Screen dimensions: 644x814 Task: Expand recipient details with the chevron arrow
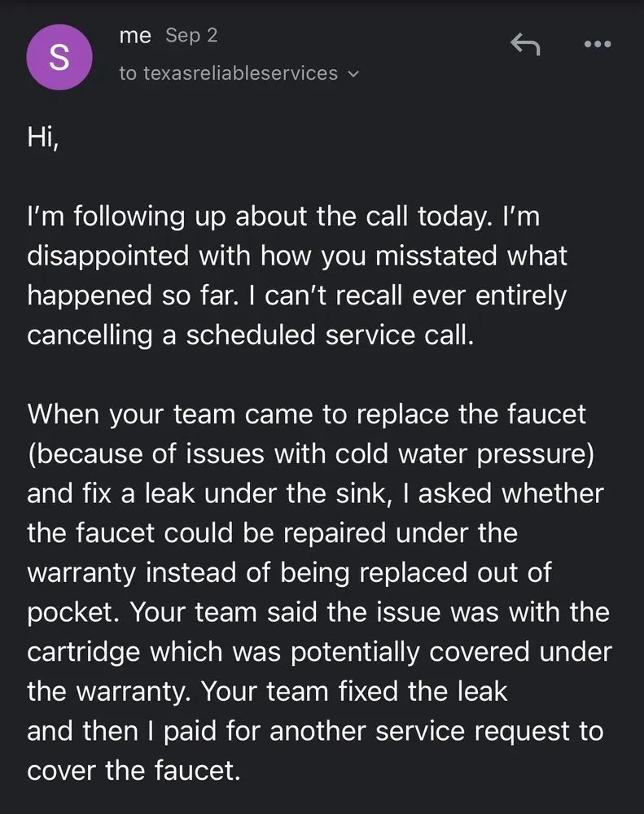[x=353, y=74]
